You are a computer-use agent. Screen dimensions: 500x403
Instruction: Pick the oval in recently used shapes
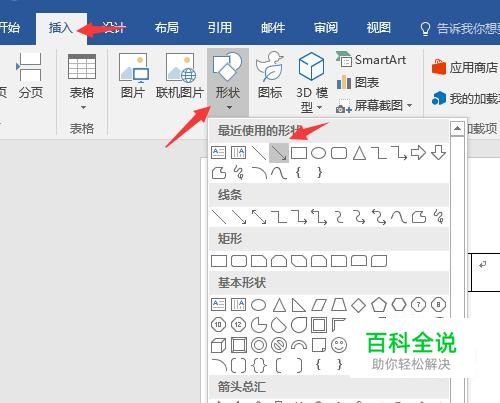(x=318, y=153)
